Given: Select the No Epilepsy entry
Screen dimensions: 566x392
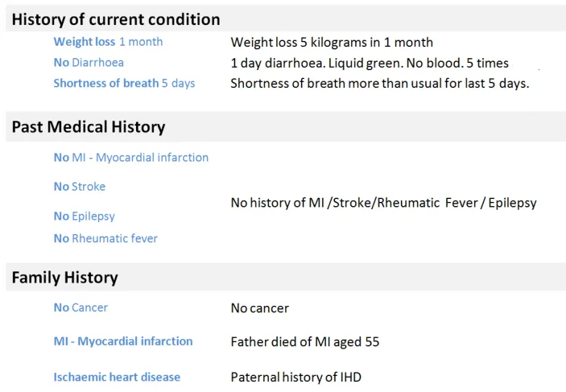Looking at the screenshot, I should point(85,216).
